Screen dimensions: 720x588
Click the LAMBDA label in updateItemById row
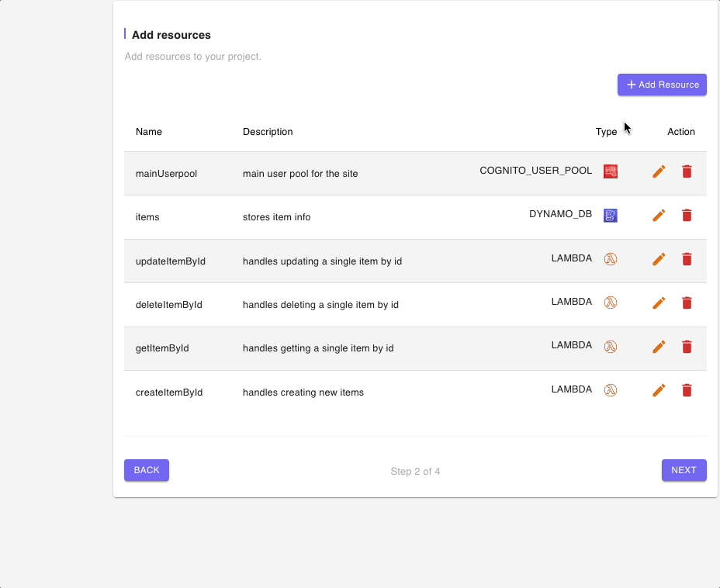click(572, 258)
